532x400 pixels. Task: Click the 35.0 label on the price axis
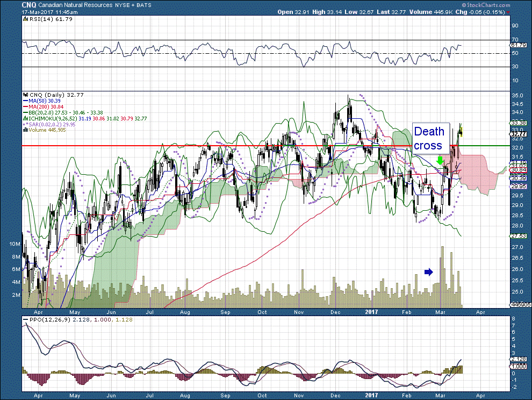(517, 96)
